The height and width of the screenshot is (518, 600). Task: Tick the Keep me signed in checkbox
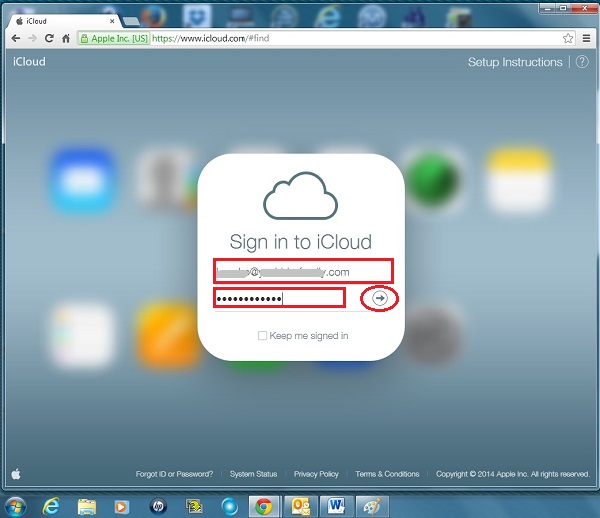262,336
